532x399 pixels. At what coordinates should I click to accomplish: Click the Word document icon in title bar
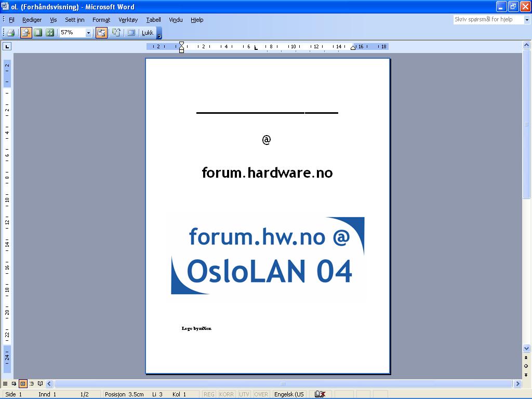click(x=5, y=6)
